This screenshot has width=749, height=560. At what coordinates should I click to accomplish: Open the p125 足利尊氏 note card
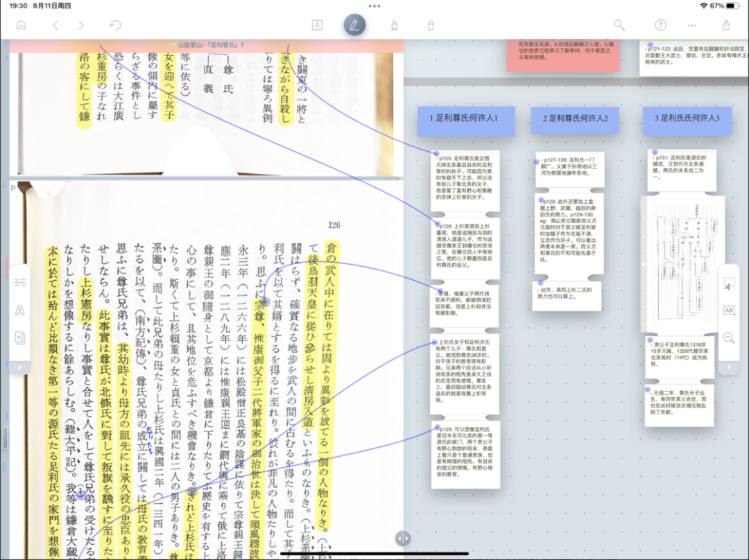[x=465, y=181]
